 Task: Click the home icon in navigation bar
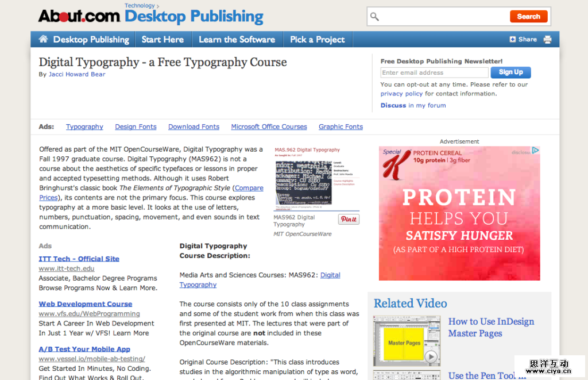(43, 39)
